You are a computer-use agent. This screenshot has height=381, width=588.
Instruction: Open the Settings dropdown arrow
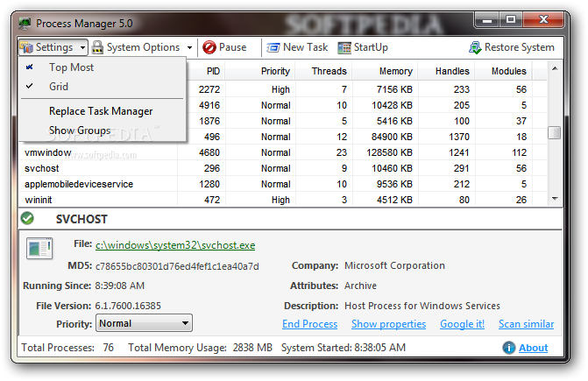(82, 47)
